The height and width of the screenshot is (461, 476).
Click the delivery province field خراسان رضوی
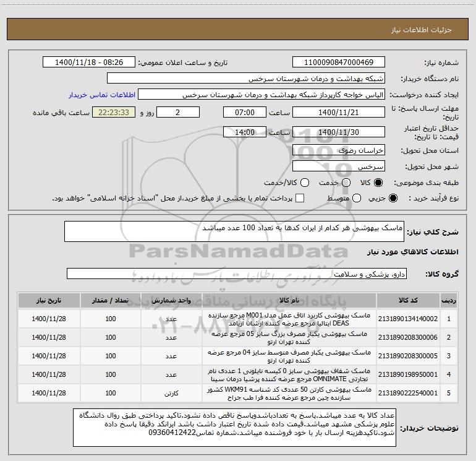tap(339, 150)
